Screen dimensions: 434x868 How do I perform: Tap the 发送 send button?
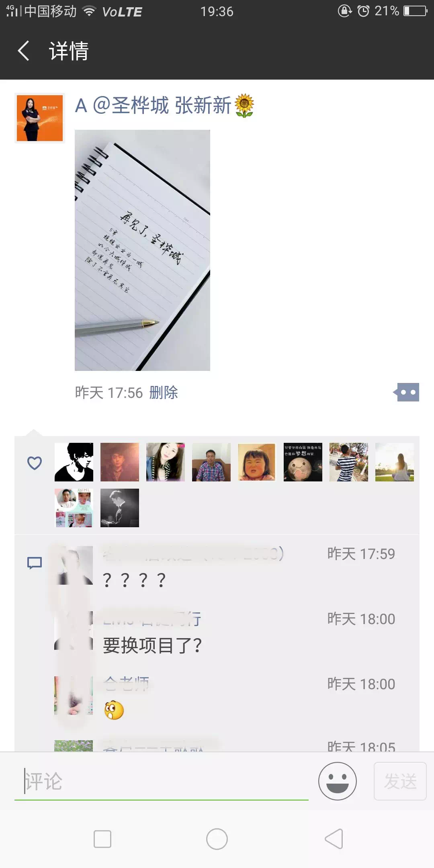pyautogui.click(x=400, y=781)
